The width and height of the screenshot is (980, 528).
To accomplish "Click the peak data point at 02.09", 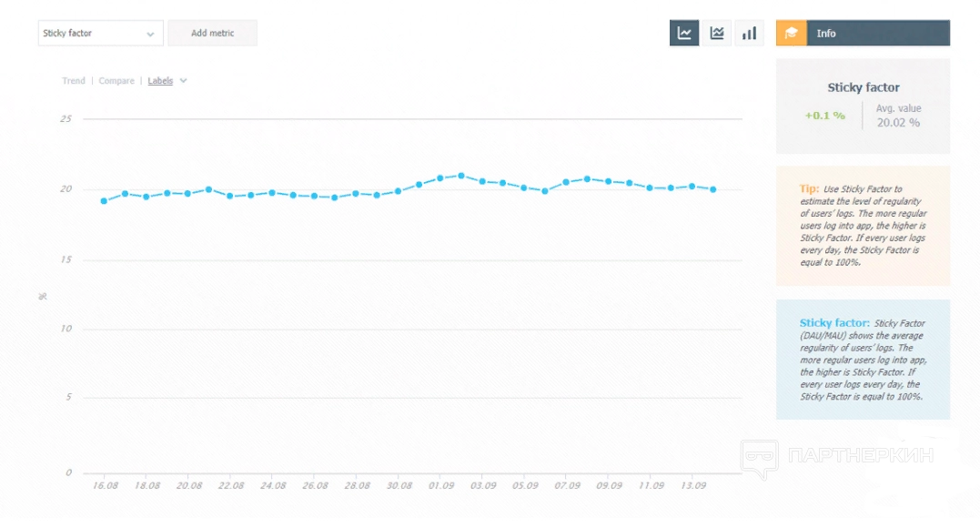I will point(461,176).
